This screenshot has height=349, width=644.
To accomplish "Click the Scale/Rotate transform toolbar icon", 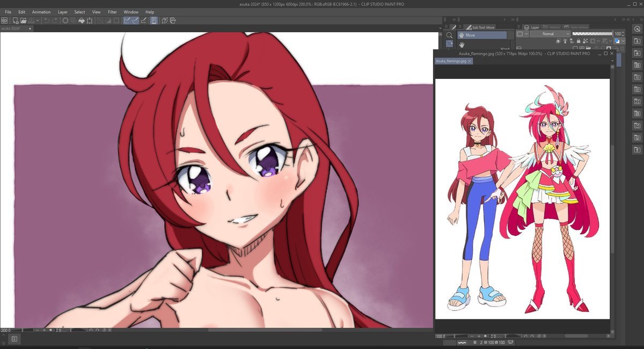I will coord(90,20).
